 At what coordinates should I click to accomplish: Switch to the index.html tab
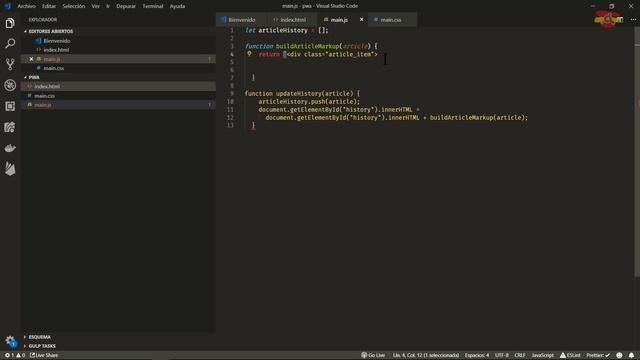(292, 20)
